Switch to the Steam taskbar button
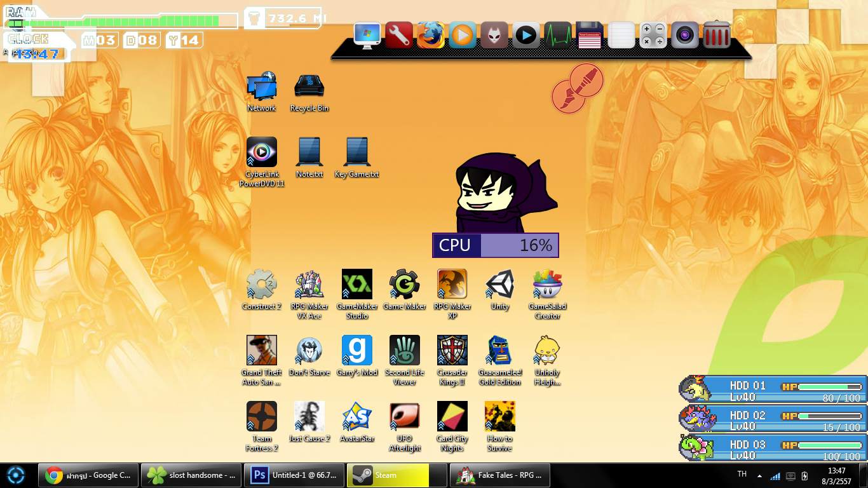 click(x=397, y=475)
